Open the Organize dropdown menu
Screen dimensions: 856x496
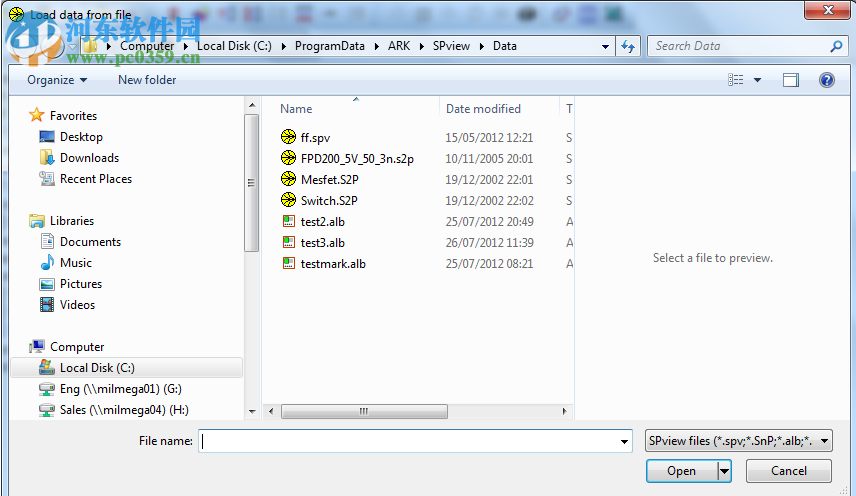[57, 80]
